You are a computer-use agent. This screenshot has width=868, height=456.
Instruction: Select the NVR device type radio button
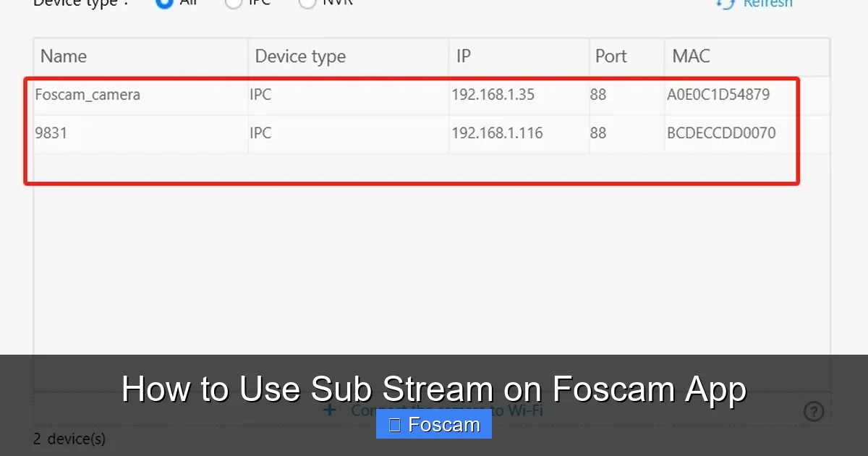coord(307,3)
